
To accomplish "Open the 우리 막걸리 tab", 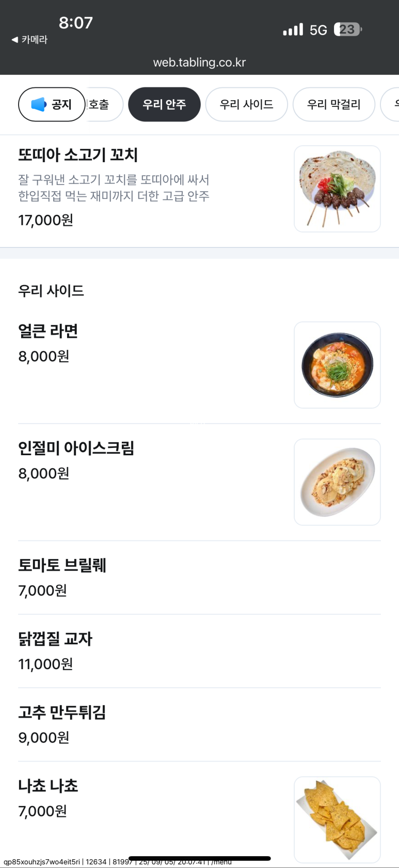I will click(333, 104).
